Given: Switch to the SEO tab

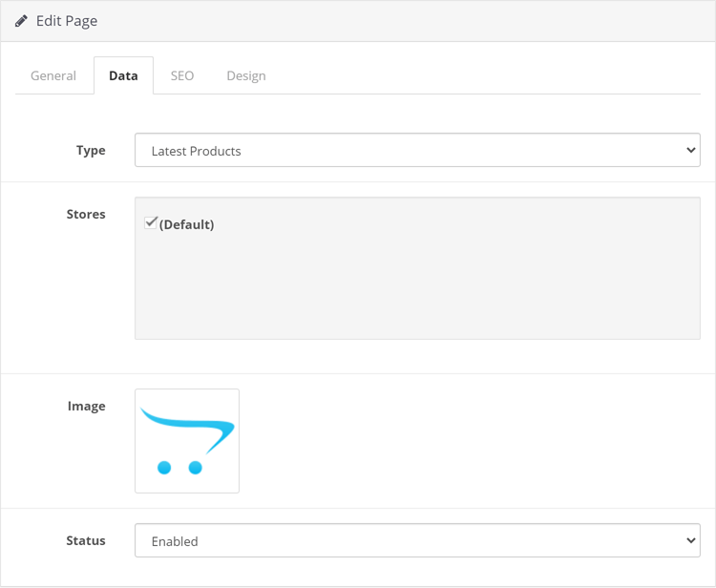Looking at the screenshot, I should [x=182, y=75].
